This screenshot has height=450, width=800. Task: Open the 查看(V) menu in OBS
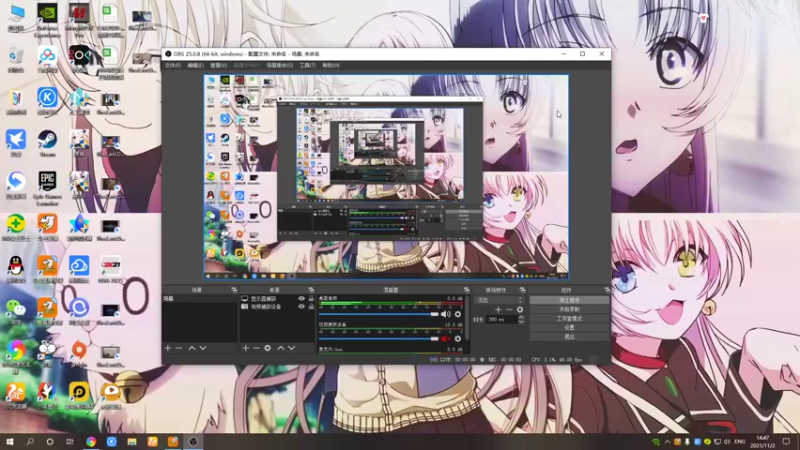tap(218, 65)
